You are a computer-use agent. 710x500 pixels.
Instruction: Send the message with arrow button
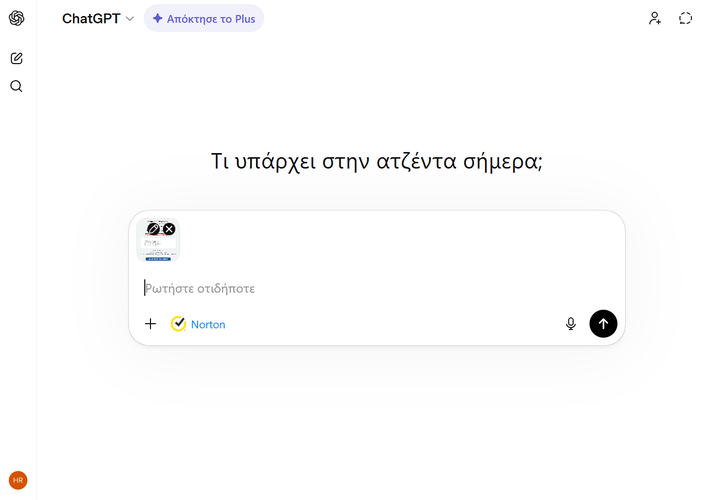[x=603, y=324]
